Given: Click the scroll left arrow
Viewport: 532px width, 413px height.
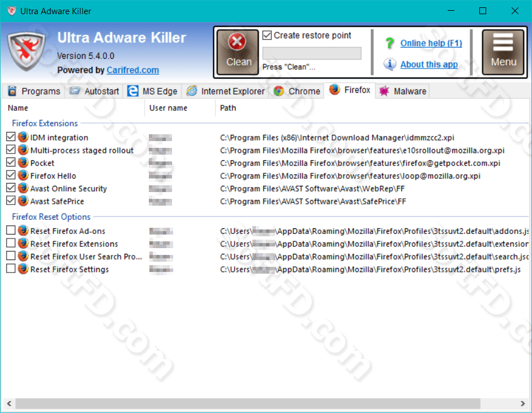Looking at the screenshot, I should (9, 403).
